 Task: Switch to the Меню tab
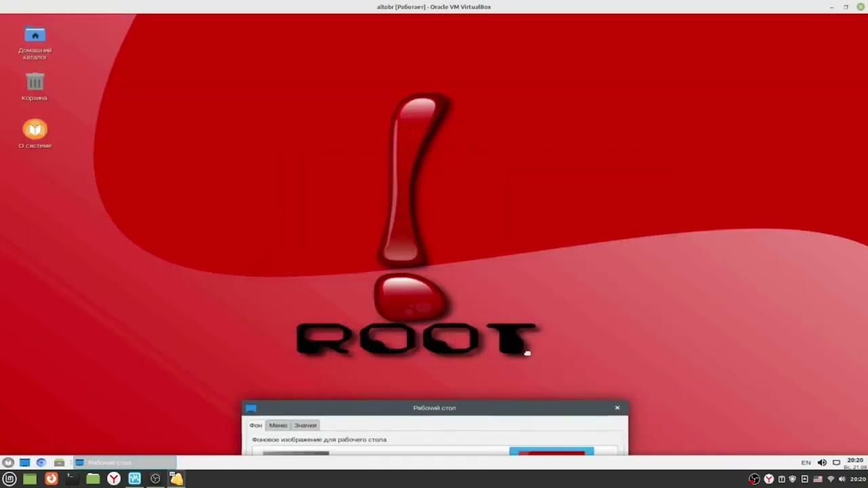[278, 426]
